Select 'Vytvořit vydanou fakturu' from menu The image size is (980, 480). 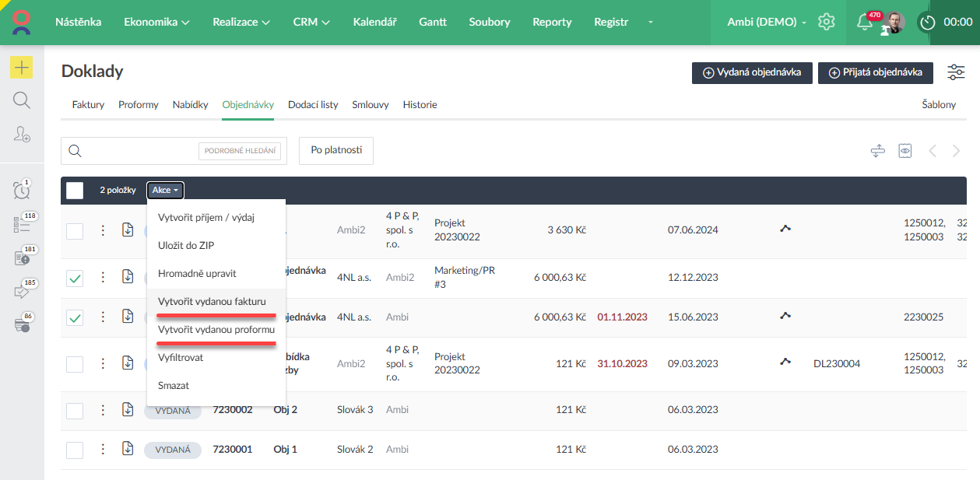[212, 301]
